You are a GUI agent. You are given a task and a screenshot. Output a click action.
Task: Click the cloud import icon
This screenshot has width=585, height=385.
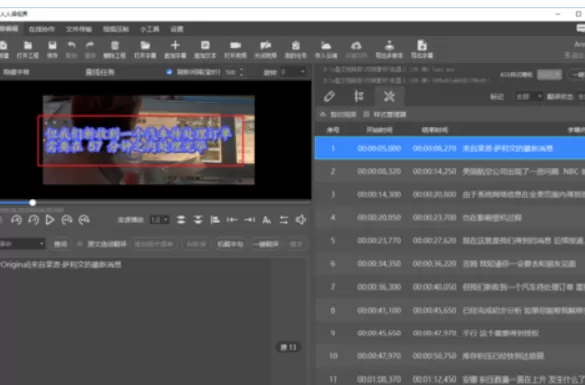(x=326, y=46)
